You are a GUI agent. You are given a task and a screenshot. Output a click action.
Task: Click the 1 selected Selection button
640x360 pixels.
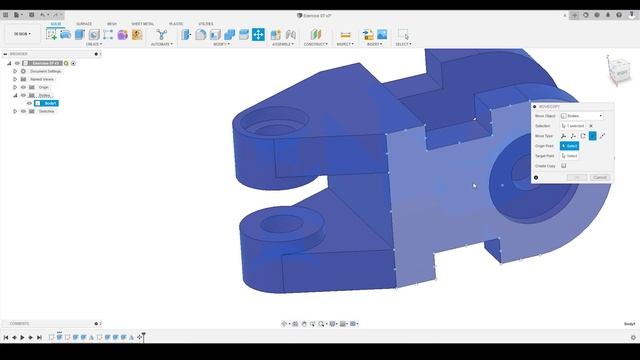coord(573,126)
